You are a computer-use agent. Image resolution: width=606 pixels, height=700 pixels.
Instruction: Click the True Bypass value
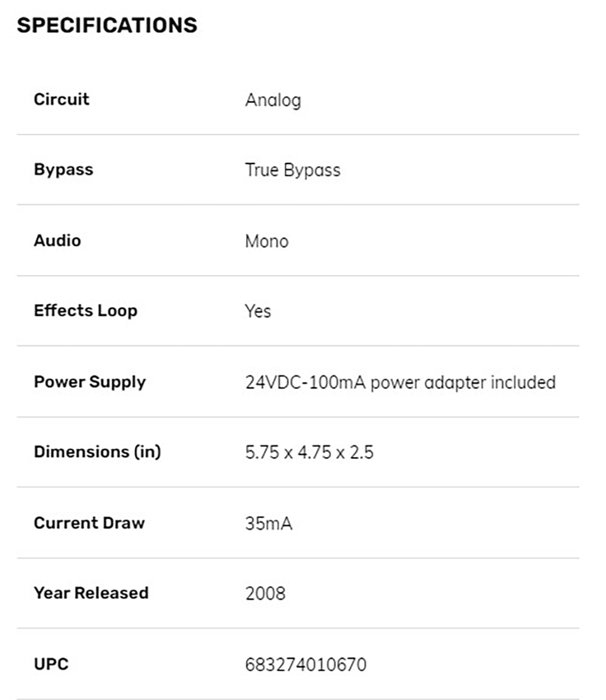pyautogui.click(x=293, y=170)
